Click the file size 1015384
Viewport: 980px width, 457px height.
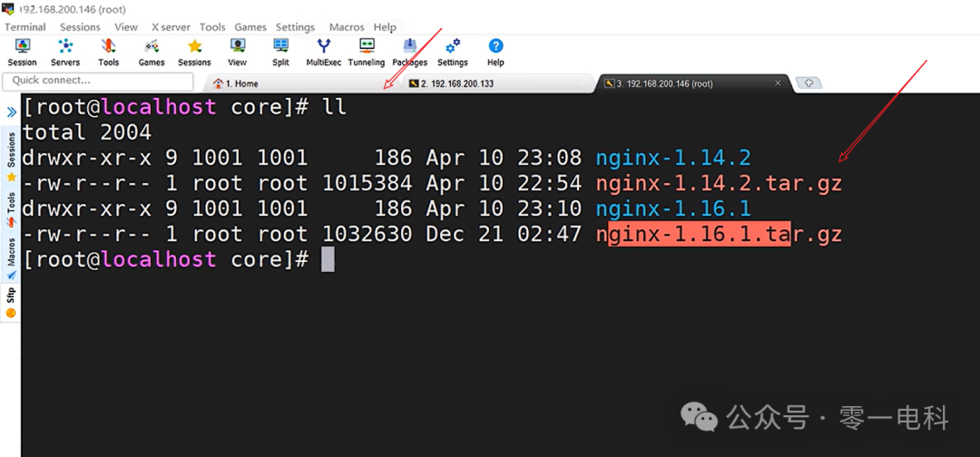click(367, 183)
